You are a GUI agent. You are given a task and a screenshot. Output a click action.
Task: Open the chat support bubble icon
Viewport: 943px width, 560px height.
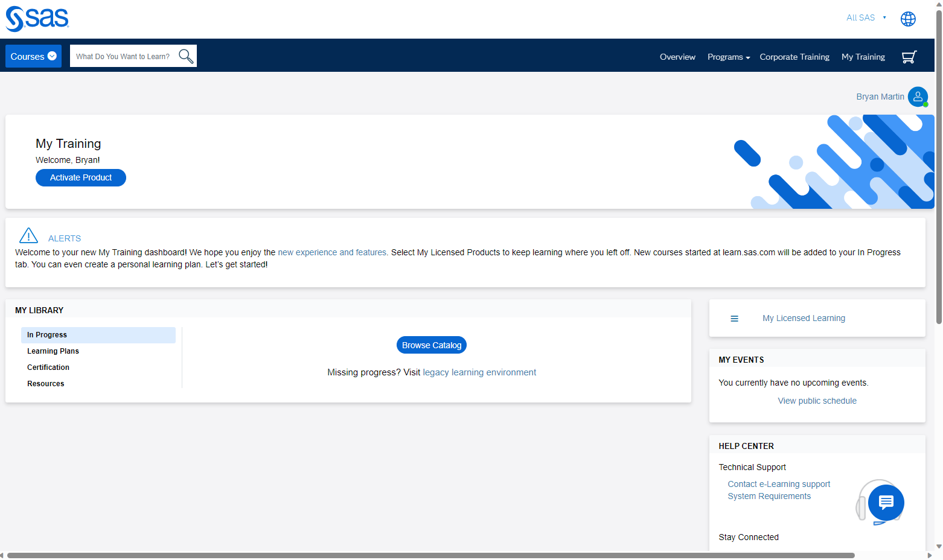click(886, 502)
